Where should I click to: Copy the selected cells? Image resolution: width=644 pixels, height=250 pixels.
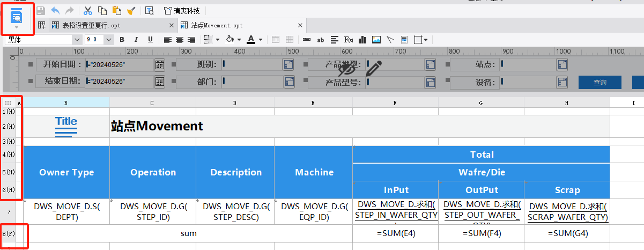102,10
